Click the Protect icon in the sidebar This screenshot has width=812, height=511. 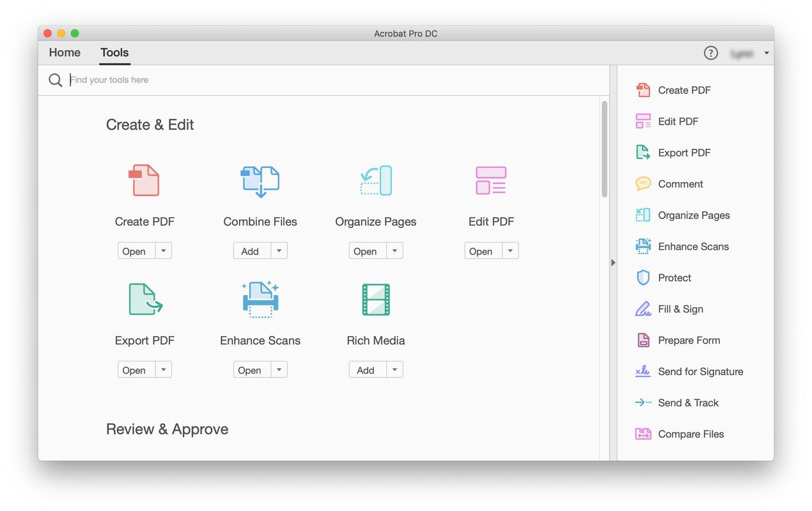[x=642, y=277]
